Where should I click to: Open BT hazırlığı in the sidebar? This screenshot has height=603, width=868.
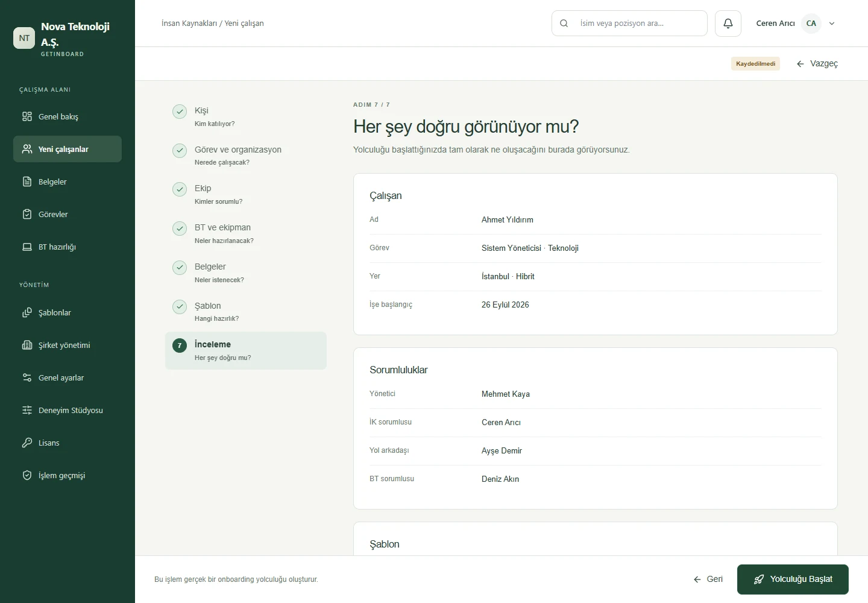68,247
